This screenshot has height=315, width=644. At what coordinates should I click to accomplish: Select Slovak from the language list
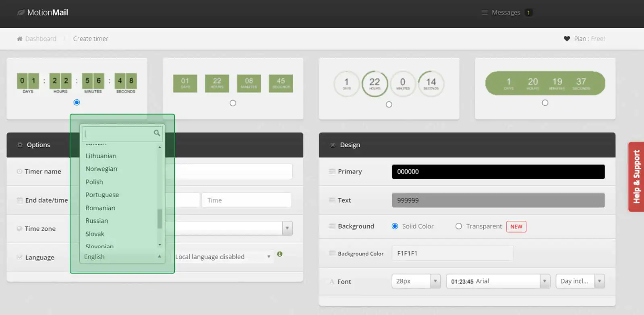pyautogui.click(x=95, y=234)
